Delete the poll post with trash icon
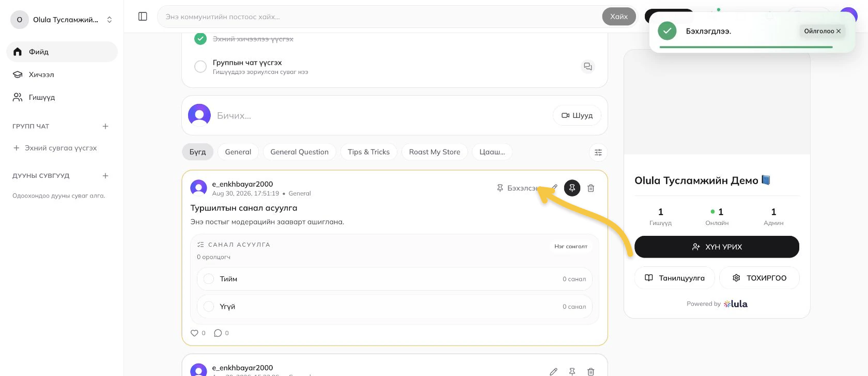The width and height of the screenshot is (868, 376). pos(591,188)
